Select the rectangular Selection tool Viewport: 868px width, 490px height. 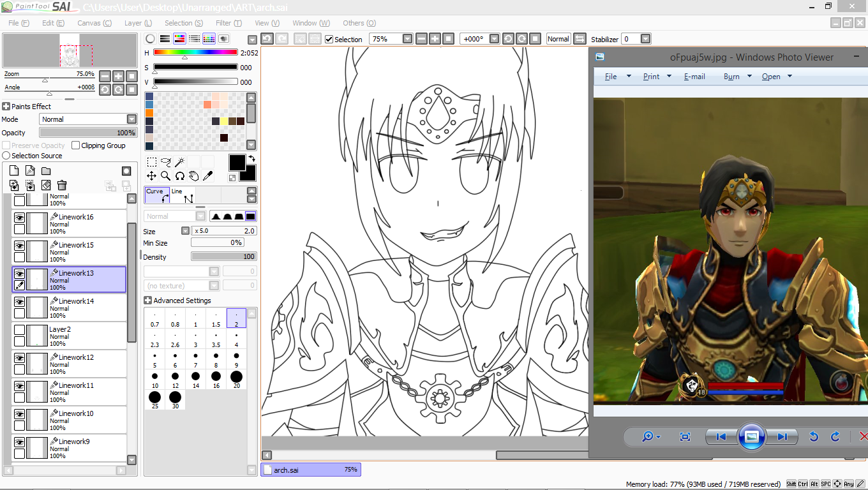click(152, 162)
